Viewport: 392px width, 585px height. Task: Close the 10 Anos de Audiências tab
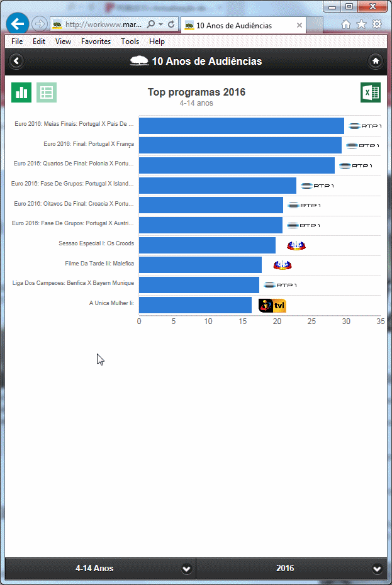tap(300, 26)
